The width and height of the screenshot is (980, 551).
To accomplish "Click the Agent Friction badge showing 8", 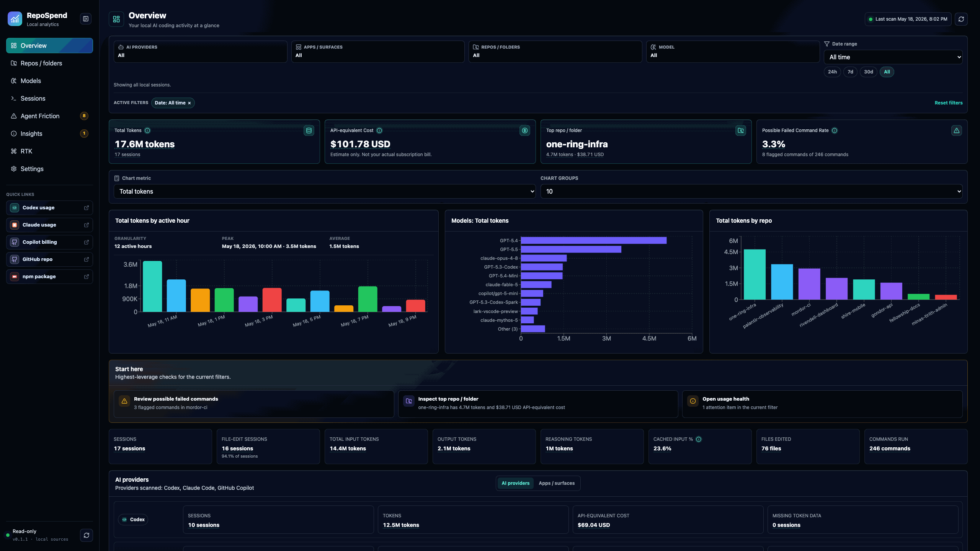I will pyautogui.click(x=84, y=116).
